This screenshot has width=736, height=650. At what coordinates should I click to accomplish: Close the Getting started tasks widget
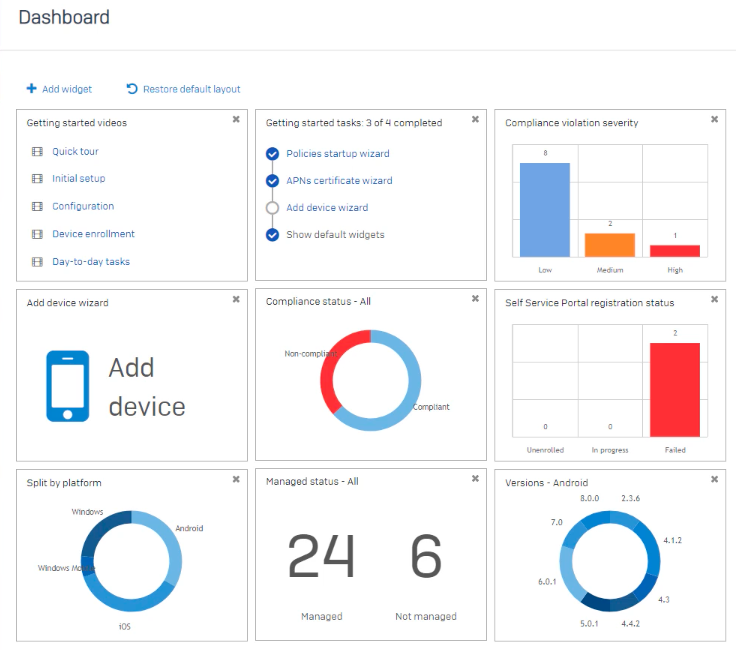tap(475, 119)
